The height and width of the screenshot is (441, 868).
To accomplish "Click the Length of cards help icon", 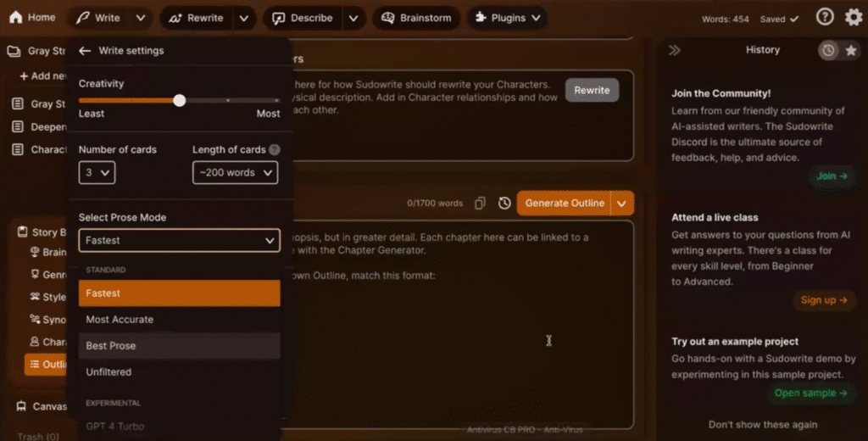I will pos(274,149).
